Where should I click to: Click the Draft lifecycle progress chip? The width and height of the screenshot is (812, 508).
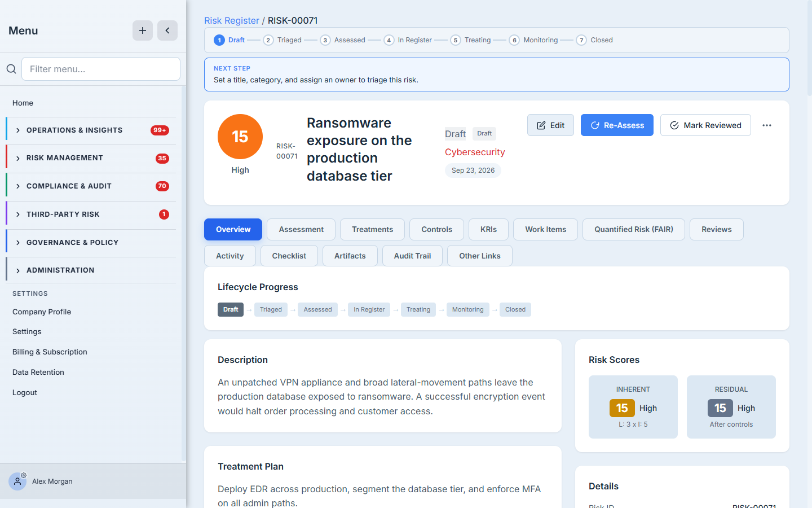(231, 309)
